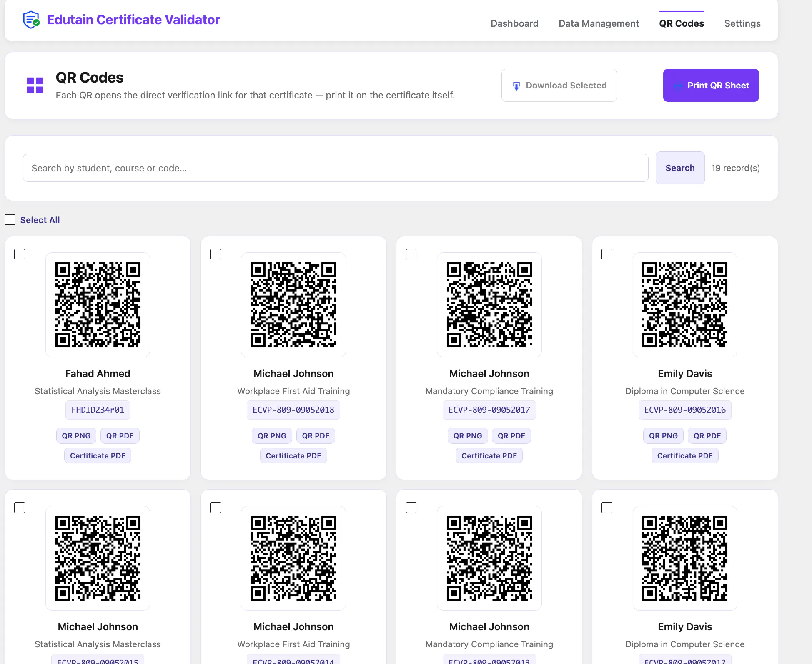
Task: Download QR PNG for ECVP-809-09052018
Action: click(x=272, y=436)
